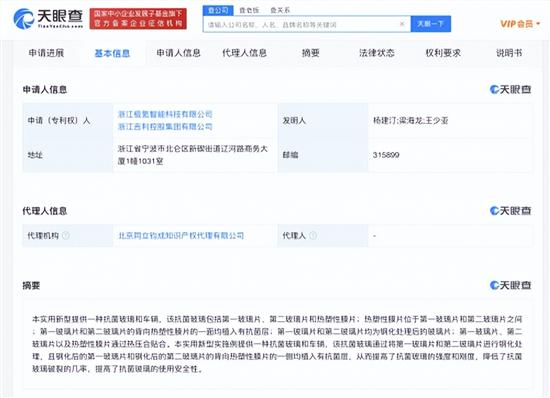
Task: Switch to the 法律状态 tab
Action: (377, 53)
